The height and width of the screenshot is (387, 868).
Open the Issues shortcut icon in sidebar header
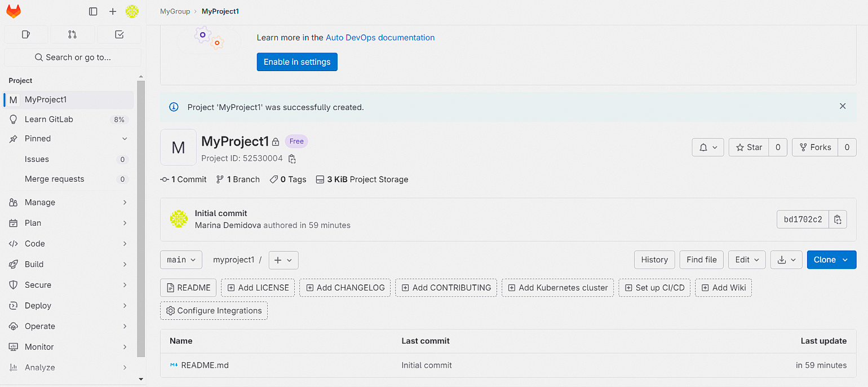25,34
